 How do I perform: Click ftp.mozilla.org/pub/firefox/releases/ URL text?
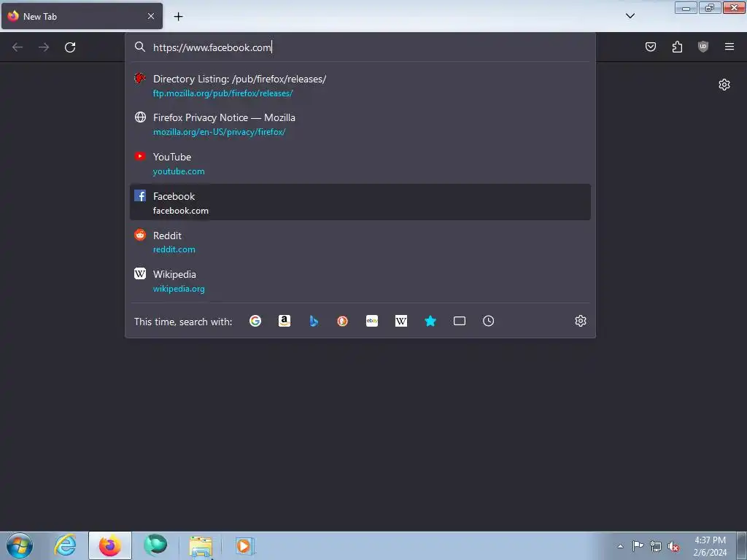pyautogui.click(x=222, y=93)
